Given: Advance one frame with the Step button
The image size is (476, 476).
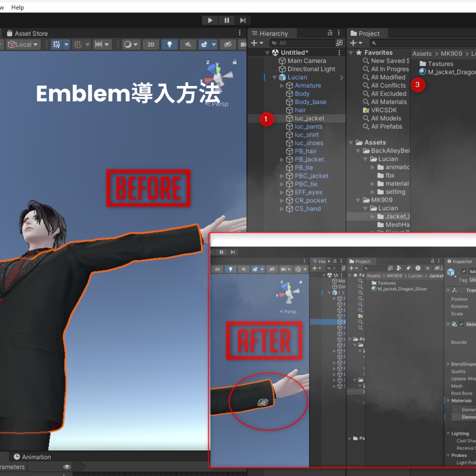Looking at the screenshot, I should point(243,20).
